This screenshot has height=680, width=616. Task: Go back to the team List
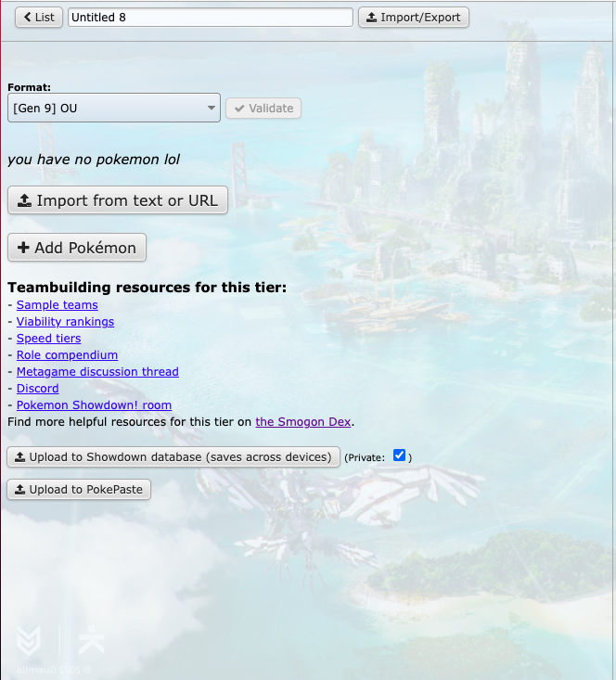coord(39,18)
